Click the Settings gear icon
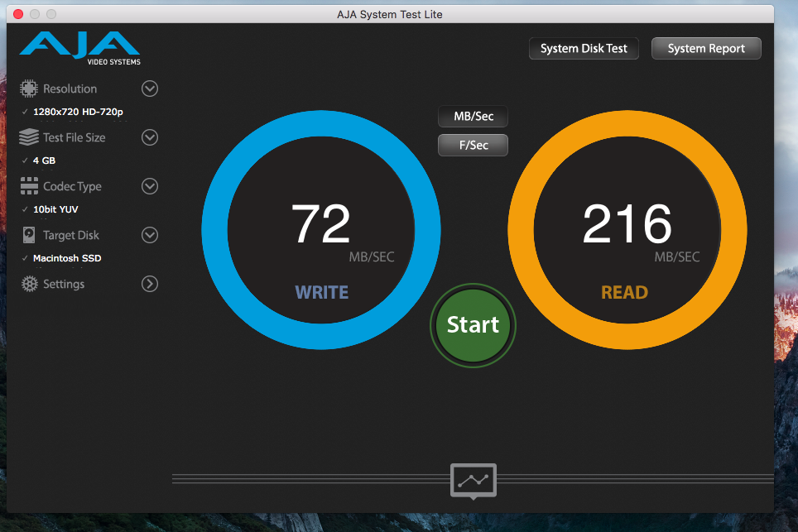 (30, 284)
